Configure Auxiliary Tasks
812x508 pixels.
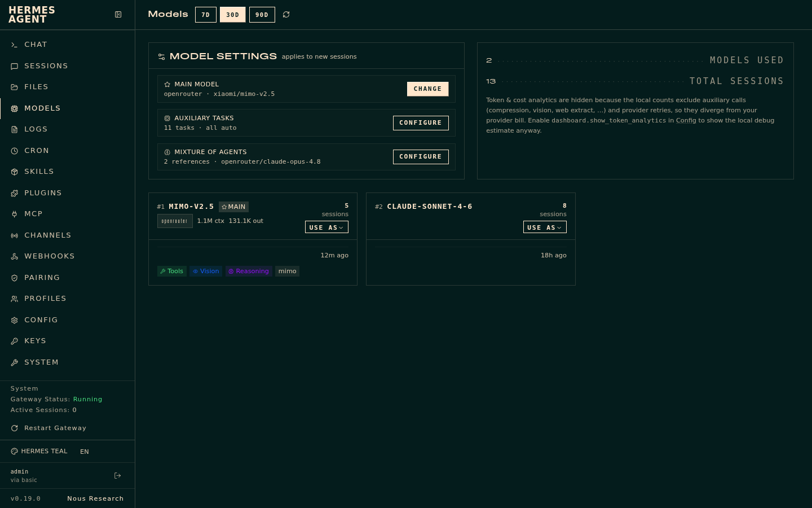pos(421,123)
